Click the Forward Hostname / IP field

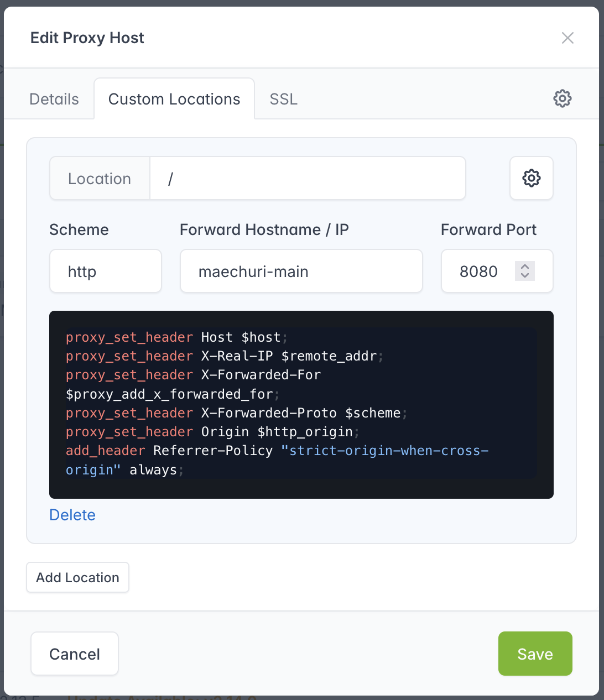pos(301,271)
